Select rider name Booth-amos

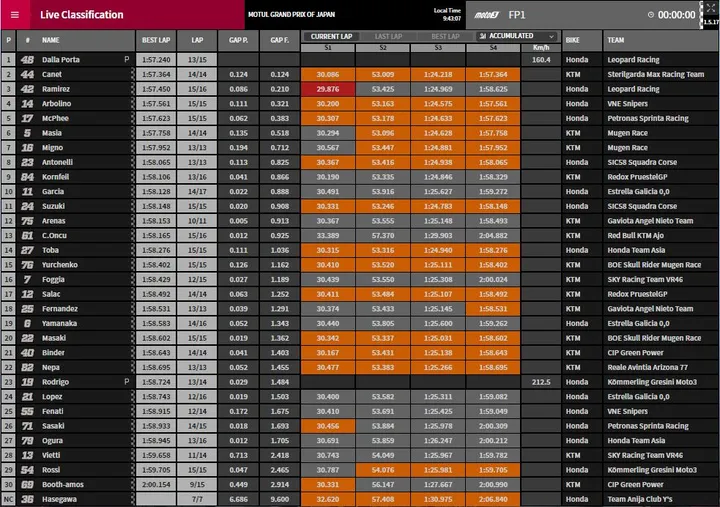point(63,484)
